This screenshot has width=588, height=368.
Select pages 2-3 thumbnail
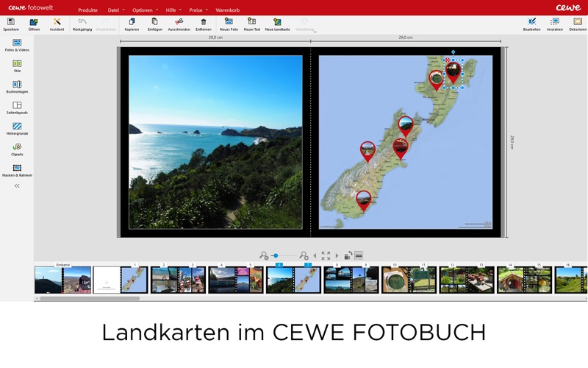178,280
